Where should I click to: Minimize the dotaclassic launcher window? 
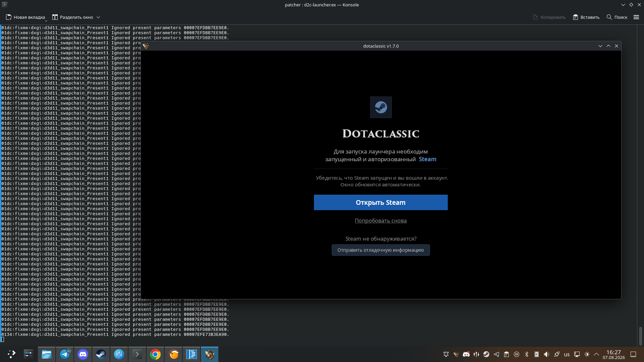(600, 46)
